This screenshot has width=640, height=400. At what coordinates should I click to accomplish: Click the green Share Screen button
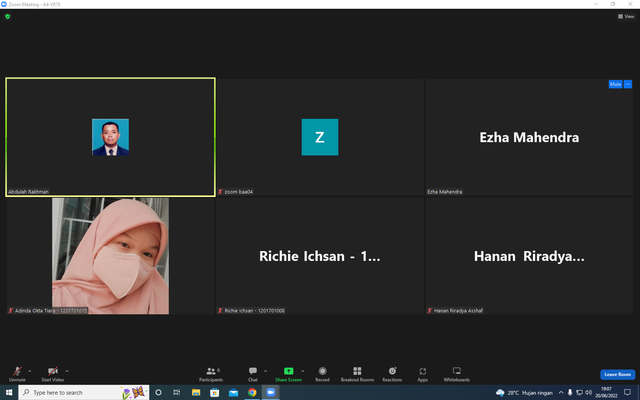[289, 374]
